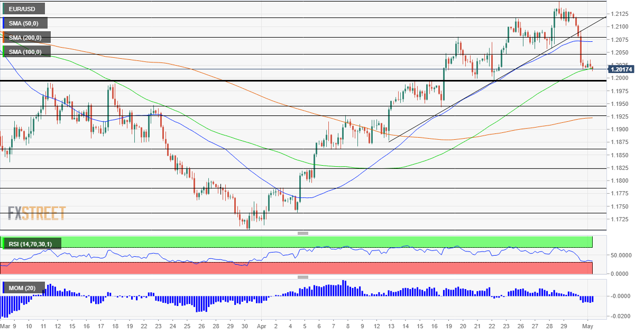Click the 1.2000 price axis label
This screenshot has height=333, width=644.
618,78
